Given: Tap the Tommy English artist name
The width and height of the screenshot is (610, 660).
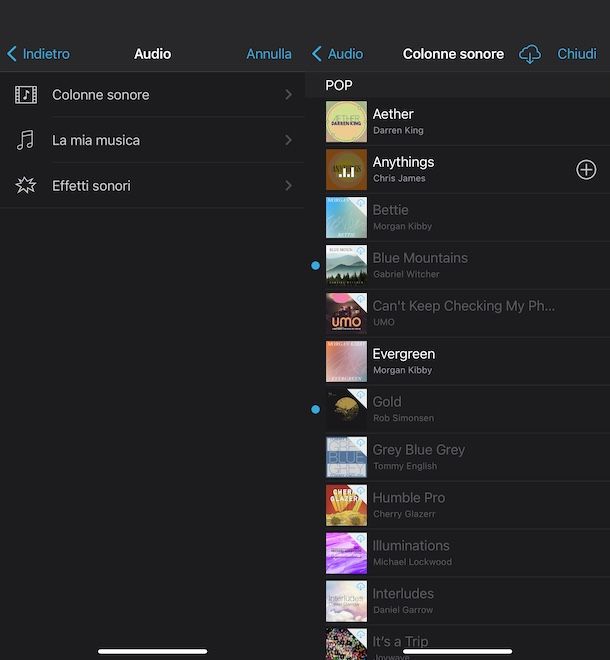Looking at the screenshot, I should pos(405,466).
